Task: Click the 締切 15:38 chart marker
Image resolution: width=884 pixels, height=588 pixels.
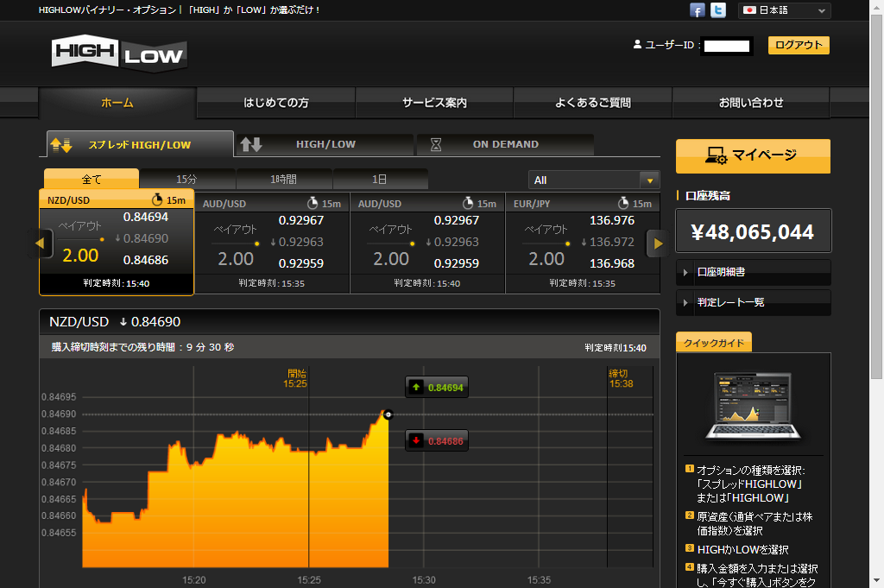Action: [x=621, y=378]
